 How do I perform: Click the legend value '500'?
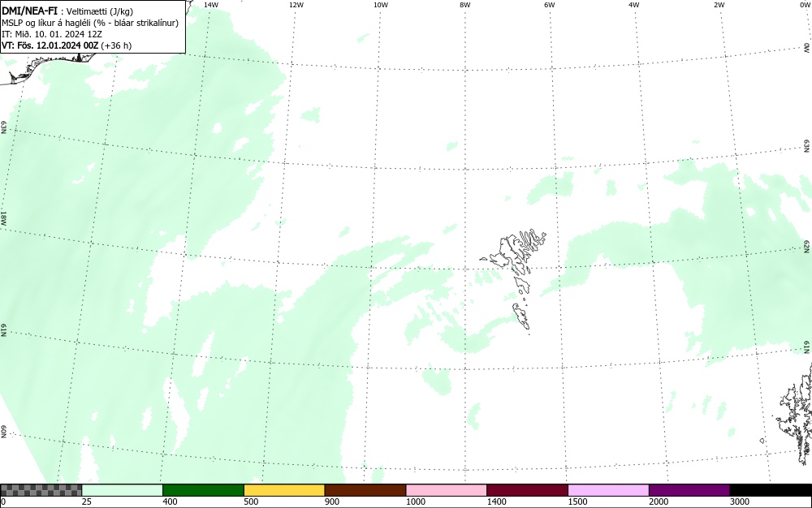point(251,502)
